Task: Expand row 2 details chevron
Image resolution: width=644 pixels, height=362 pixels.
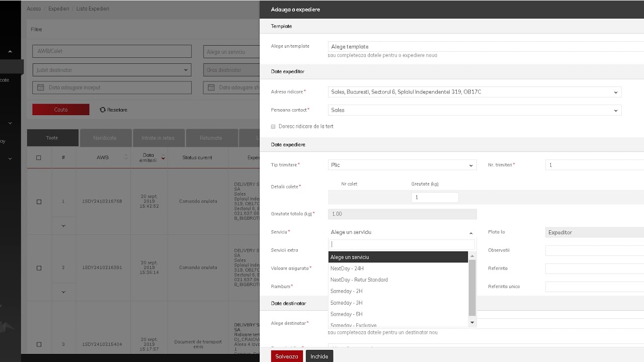Action: pyautogui.click(x=63, y=292)
